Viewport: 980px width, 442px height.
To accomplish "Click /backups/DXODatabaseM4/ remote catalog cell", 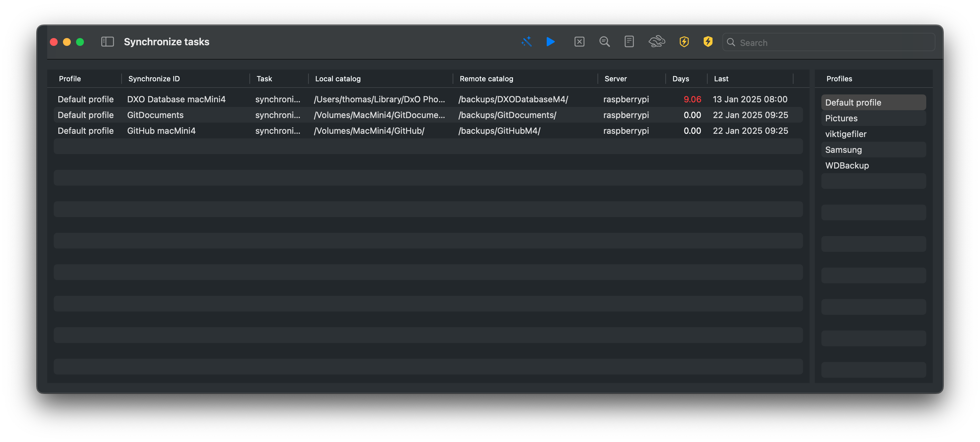I will click(513, 99).
